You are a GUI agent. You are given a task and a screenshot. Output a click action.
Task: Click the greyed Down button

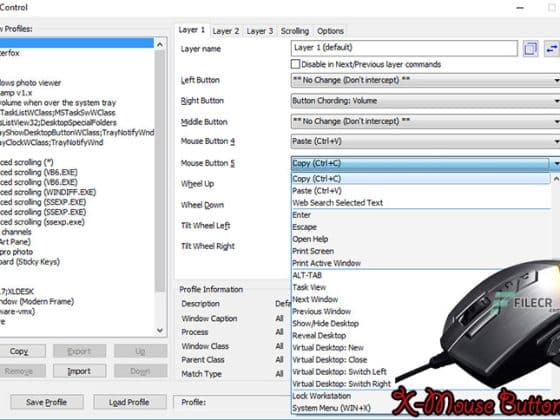click(x=140, y=371)
